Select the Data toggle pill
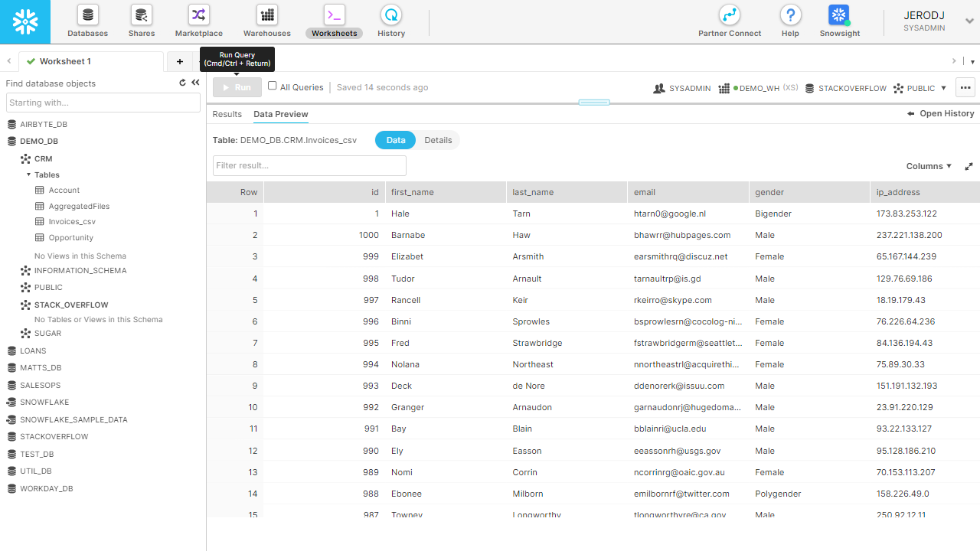The image size is (980, 551). click(396, 140)
